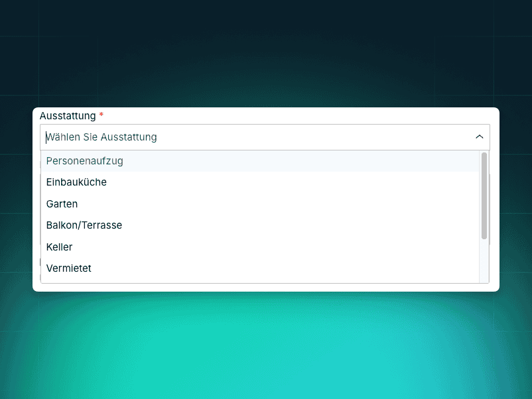Select Vermietet from the options

pos(69,268)
